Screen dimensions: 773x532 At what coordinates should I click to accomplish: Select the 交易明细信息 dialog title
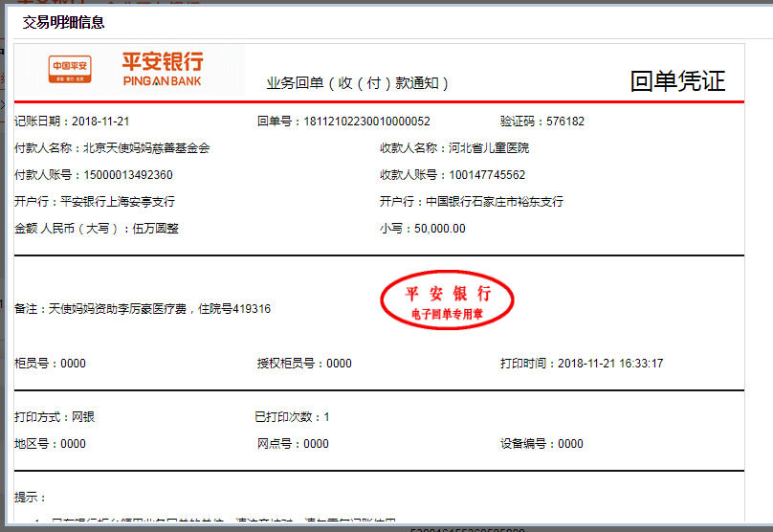pyautogui.click(x=63, y=23)
